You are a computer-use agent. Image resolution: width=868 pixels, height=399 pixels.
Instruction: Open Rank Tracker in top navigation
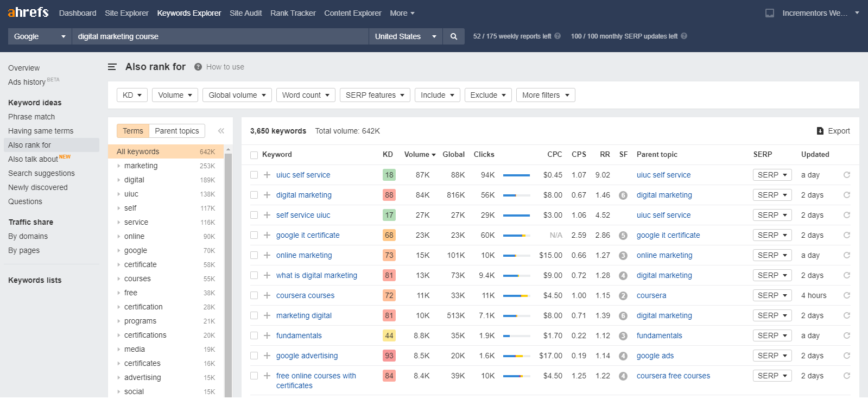pos(293,13)
